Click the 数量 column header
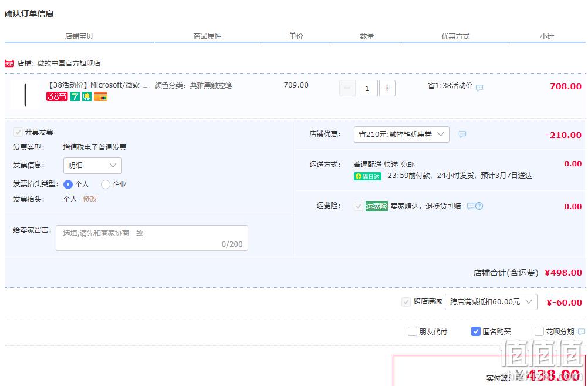588x386 pixels. (x=367, y=36)
